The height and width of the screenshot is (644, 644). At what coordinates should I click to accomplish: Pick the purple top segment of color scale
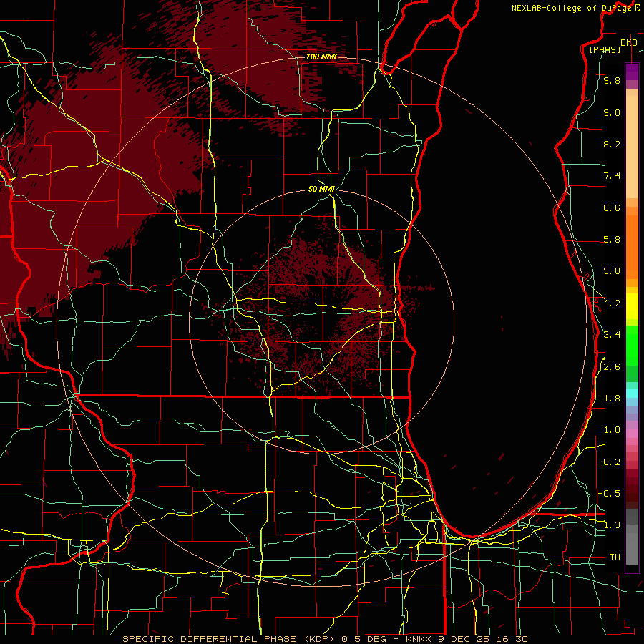click(632, 72)
